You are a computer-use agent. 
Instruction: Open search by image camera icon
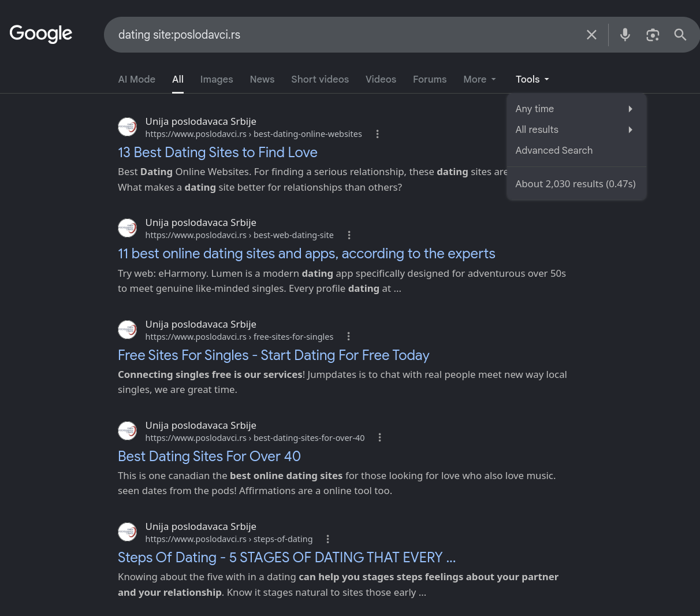pos(653,35)
